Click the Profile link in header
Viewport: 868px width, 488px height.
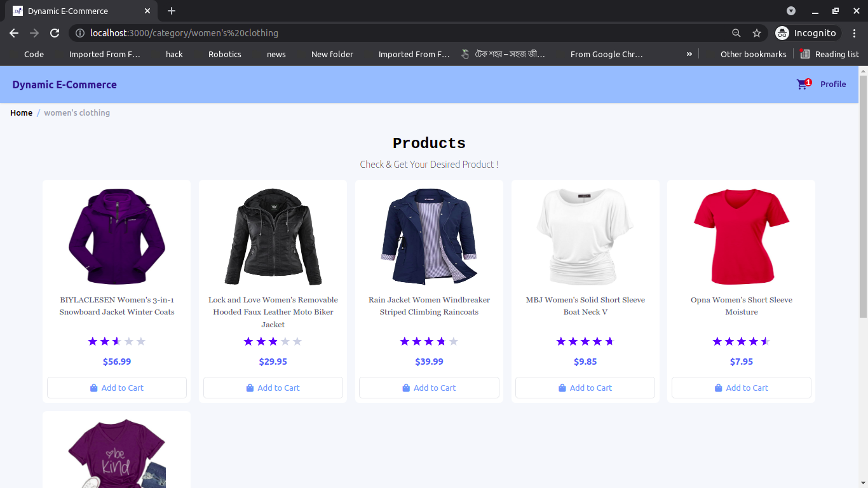(x=833, y=84)
